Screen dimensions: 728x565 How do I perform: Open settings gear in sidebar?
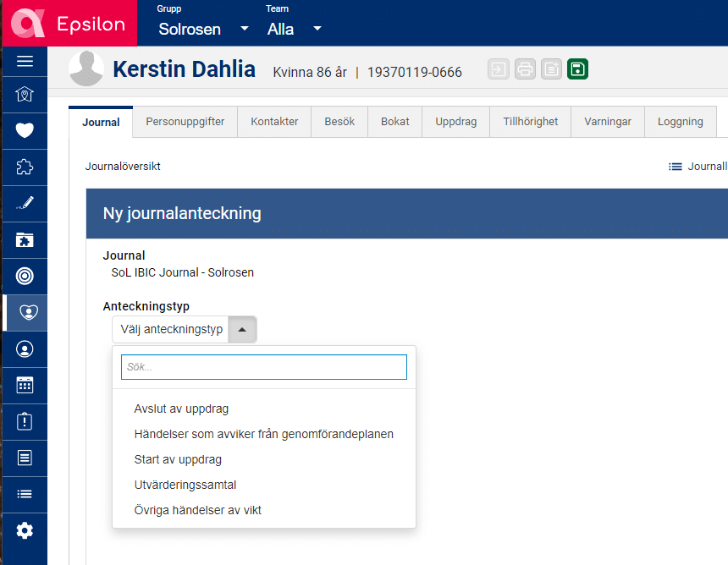pyautogui.click(x=25, y=530)
